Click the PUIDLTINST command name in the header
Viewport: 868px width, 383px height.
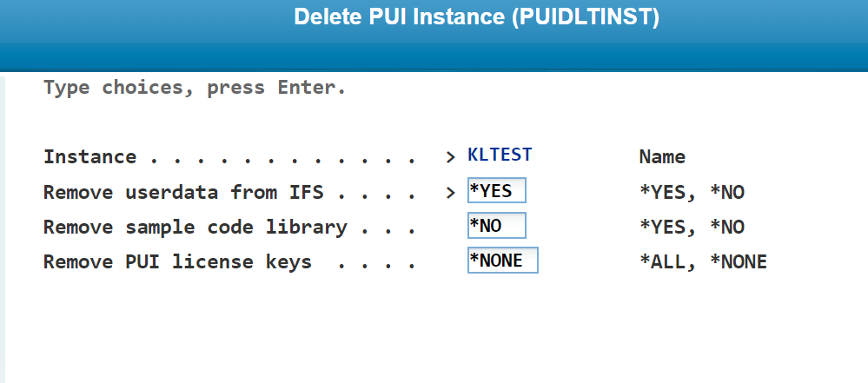click(585, 17)
